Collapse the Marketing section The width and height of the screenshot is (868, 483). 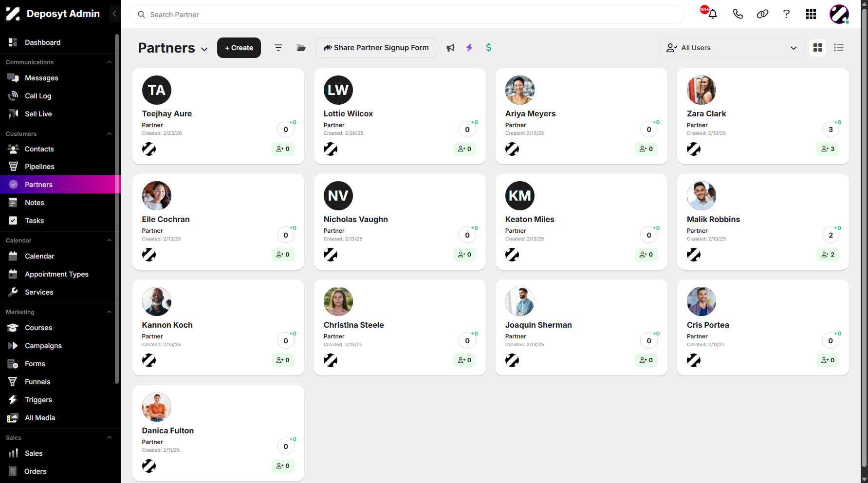[x=109, y=312]
